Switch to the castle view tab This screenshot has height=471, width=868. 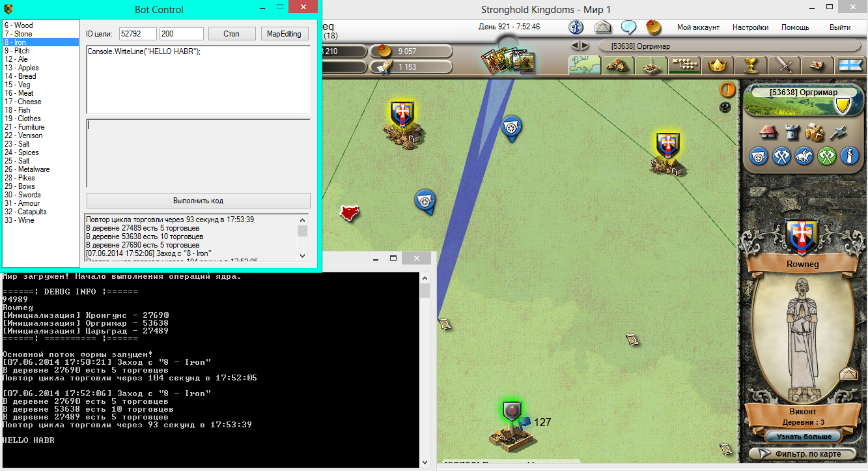pyautogui.click(x=651, y=65)
